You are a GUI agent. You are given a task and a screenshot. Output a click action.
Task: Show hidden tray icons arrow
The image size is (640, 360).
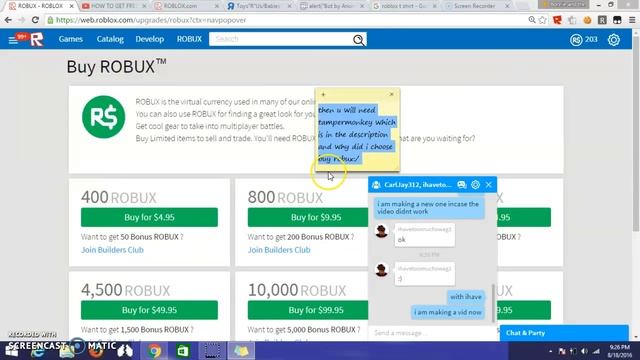coord(550,351)
